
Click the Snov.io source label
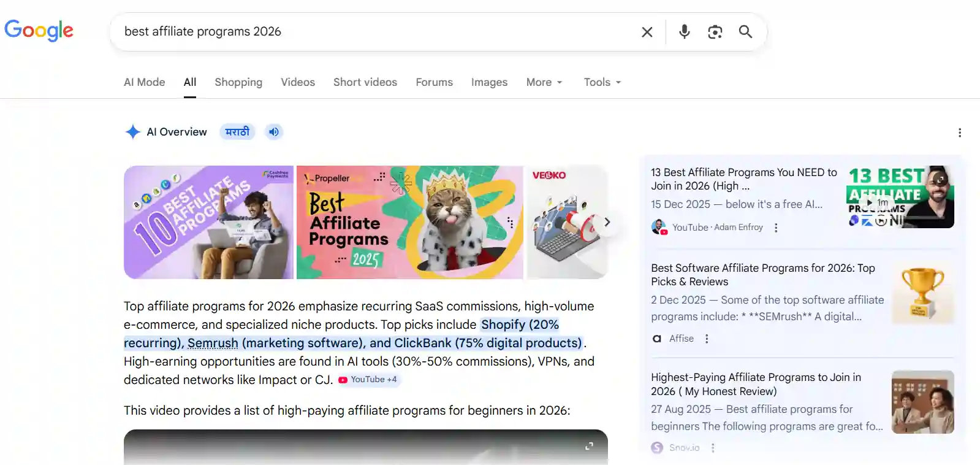[685, 448]
